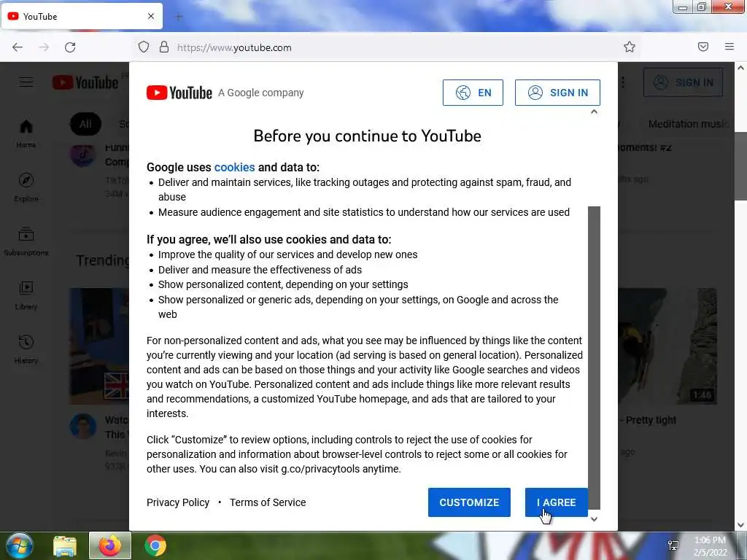Open the Windows Start menu
This screenshot has height=560, width=747.
[20, 545]
